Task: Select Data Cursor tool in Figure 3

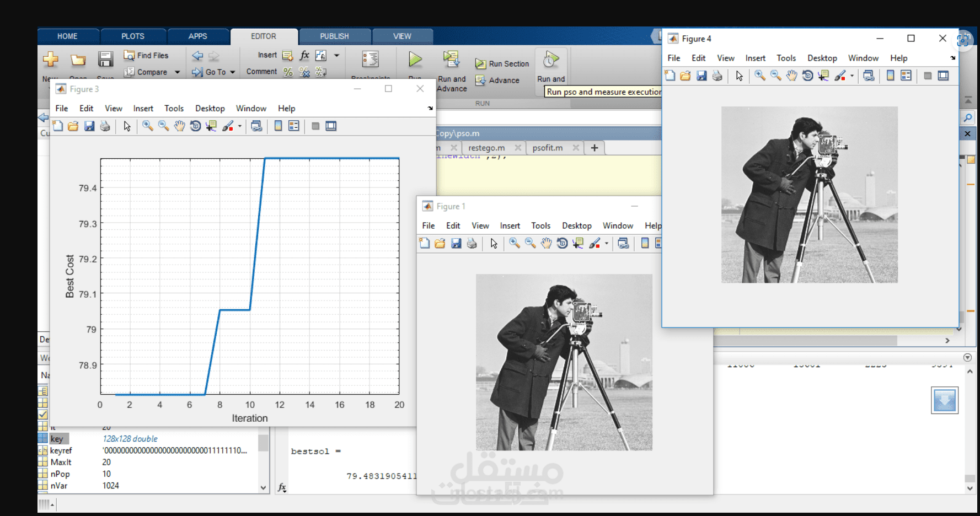Action: click(x=211, y=126)
